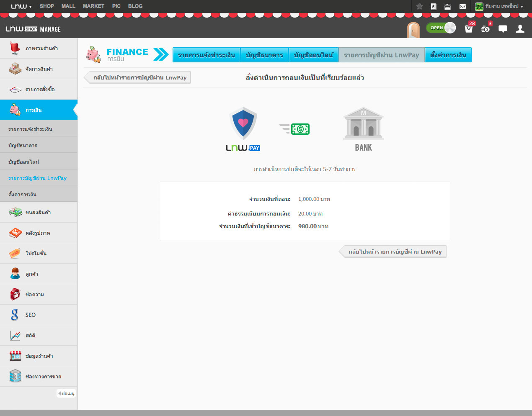This screenshot has width=532, height=416.
Task: Open the chat messages bubble icon
Action: click(x=503, y=29)
